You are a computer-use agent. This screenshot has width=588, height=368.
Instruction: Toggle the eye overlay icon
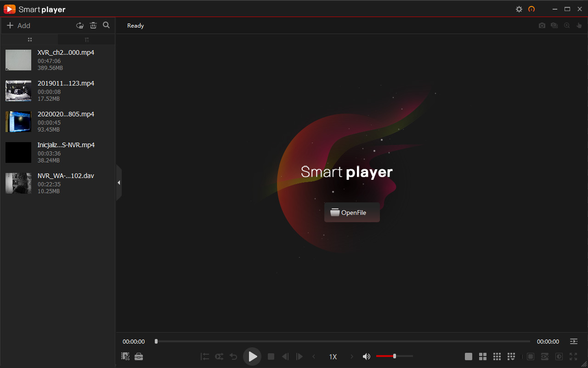click(545, 356)
